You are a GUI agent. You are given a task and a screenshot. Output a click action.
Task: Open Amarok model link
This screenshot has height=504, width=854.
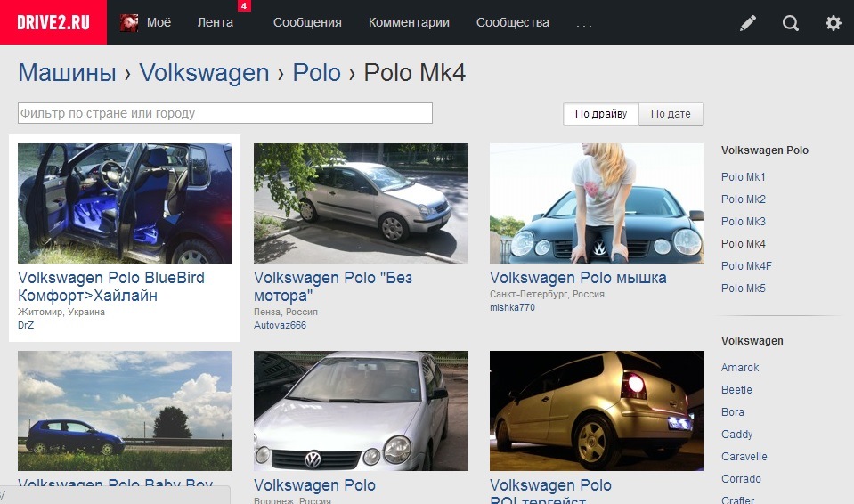click(x=740, y=368)
